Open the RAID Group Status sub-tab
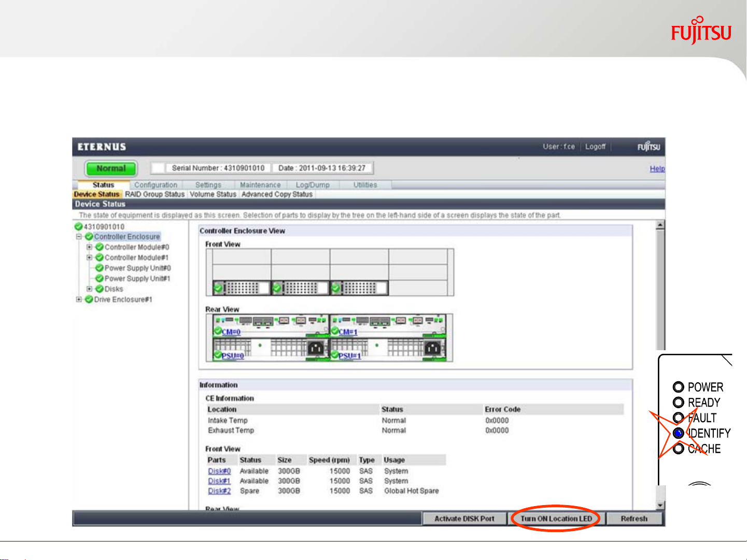 154,194
